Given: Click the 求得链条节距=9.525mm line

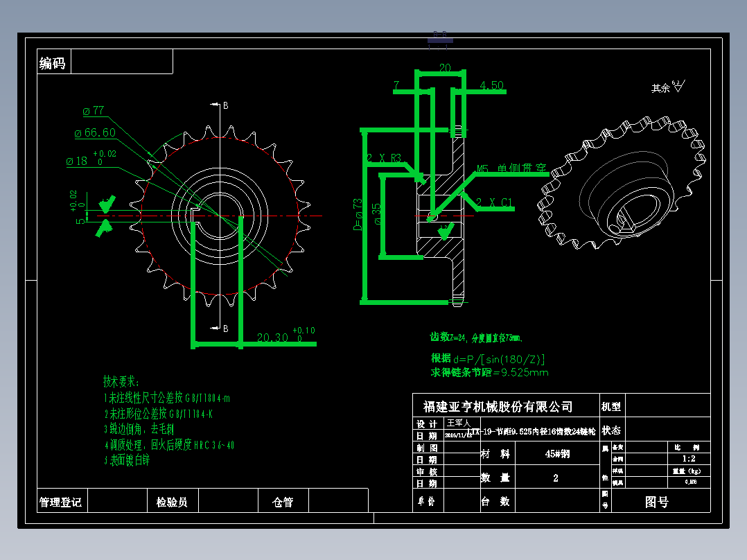Looking at the screenshot, I should [x=489, y=372].
